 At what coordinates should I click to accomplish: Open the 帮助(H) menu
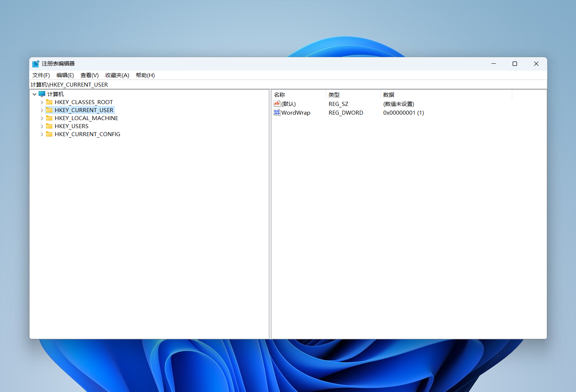click(x=145, y=75)
